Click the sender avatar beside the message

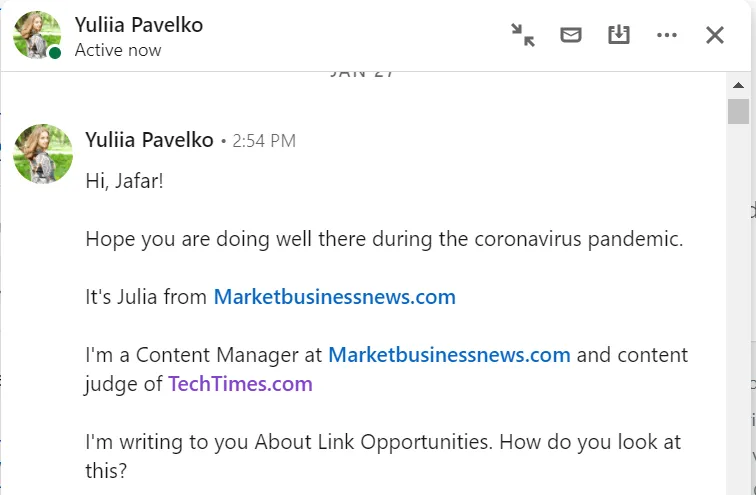43,153
